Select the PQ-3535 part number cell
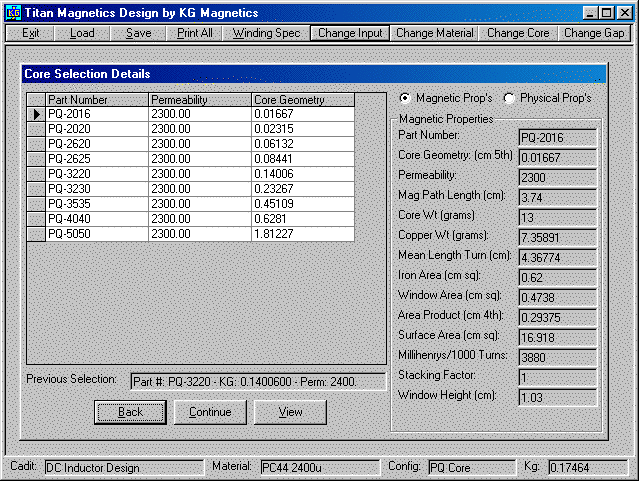This screenshot has height=481, width=639. click(97, 204)
